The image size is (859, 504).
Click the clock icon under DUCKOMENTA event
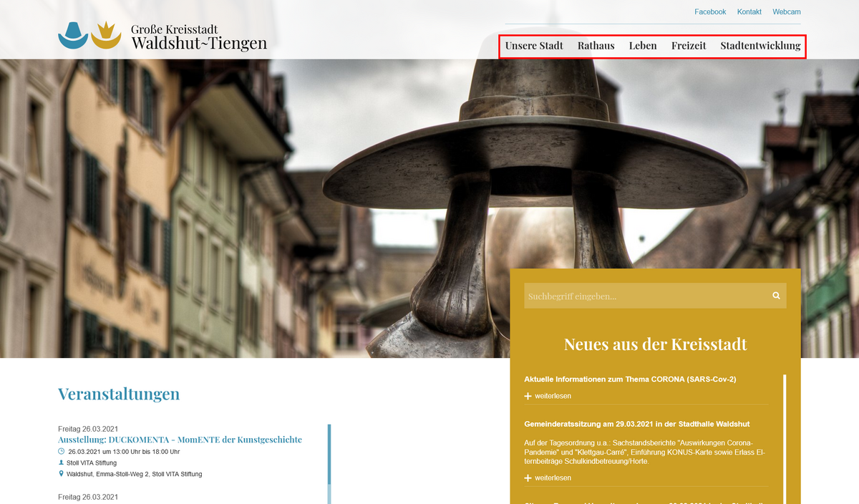[x=62, y=452]
